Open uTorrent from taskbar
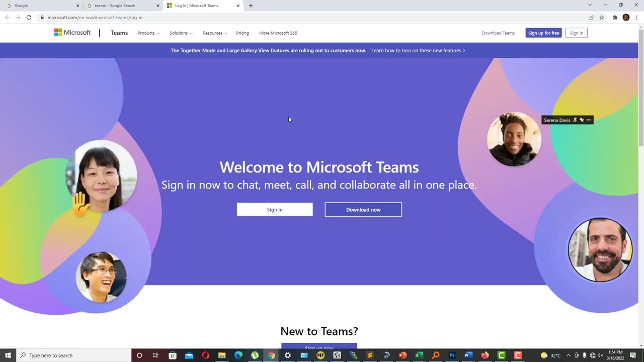The height and width of the screenshot is (362, 644). tap(255, 355)
